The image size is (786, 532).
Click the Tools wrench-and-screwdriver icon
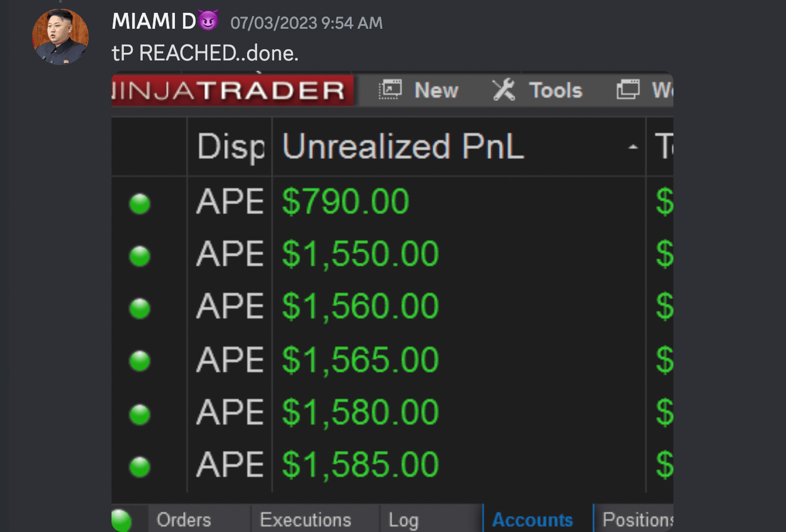pyautogui.click(x=503, y=90)
